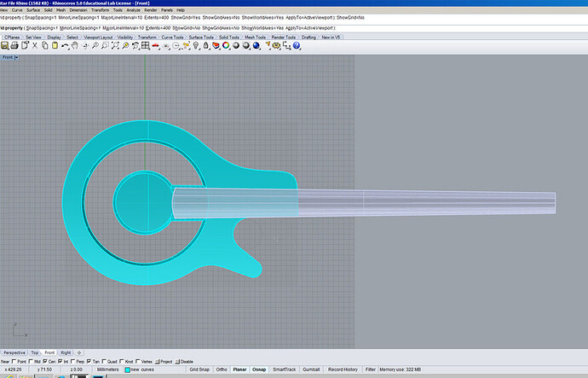Click the Cut scissors icon
The image size is (588, 378).
34,45
